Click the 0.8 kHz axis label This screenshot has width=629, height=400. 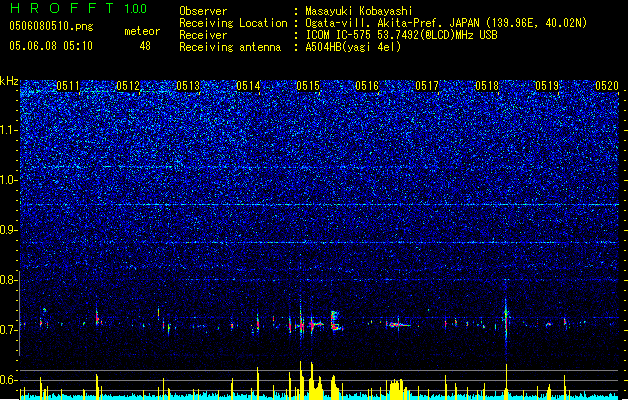coord(9,280)
